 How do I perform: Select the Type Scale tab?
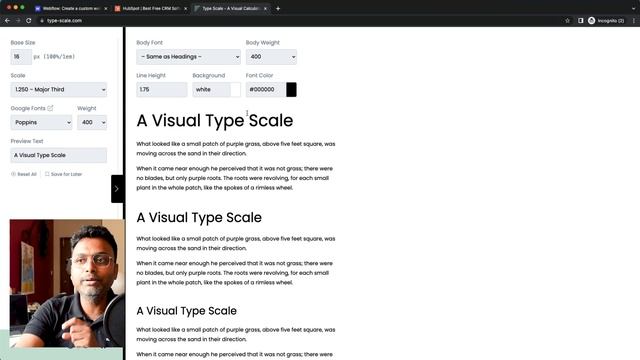tap(231, 9)
